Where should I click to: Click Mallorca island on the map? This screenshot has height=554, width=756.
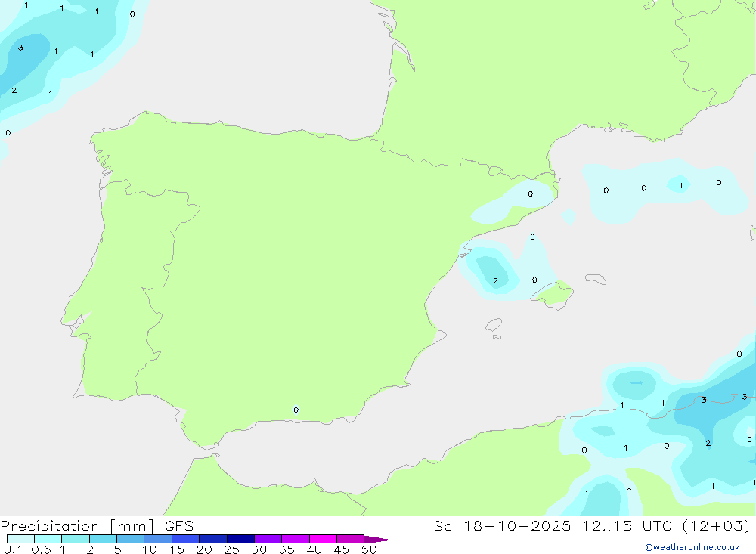point(553,294)
